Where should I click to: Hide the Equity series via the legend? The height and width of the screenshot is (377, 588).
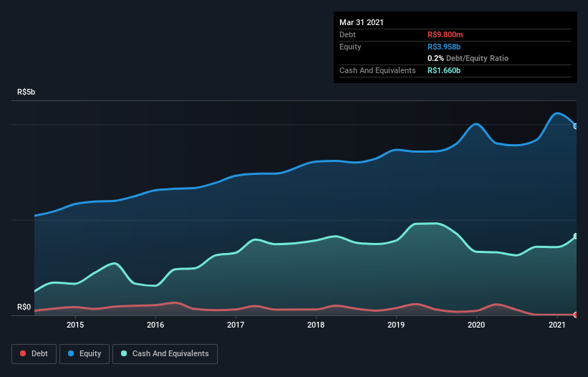pos(85,353)
